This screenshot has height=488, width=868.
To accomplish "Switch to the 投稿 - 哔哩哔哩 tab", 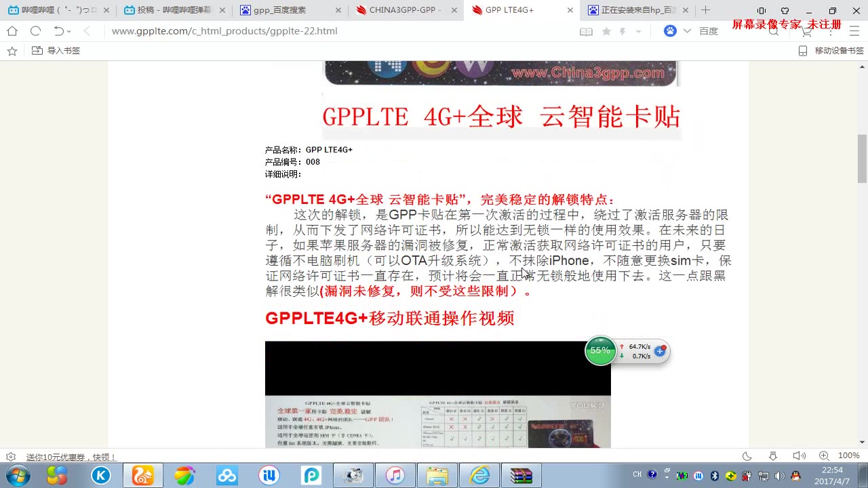I will coord(174,10).
